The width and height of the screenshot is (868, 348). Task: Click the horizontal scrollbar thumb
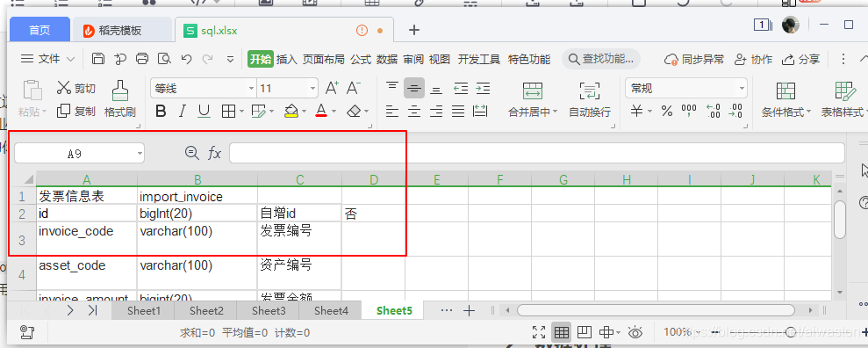(656, 310)
